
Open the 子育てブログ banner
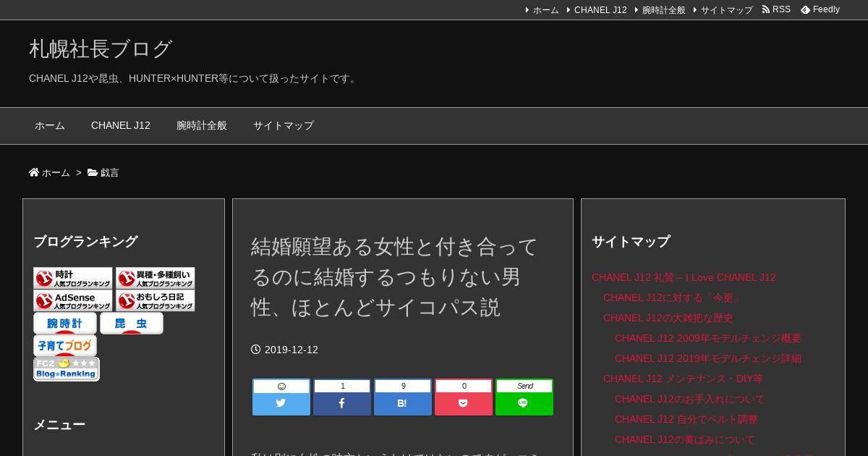point(65,346)
